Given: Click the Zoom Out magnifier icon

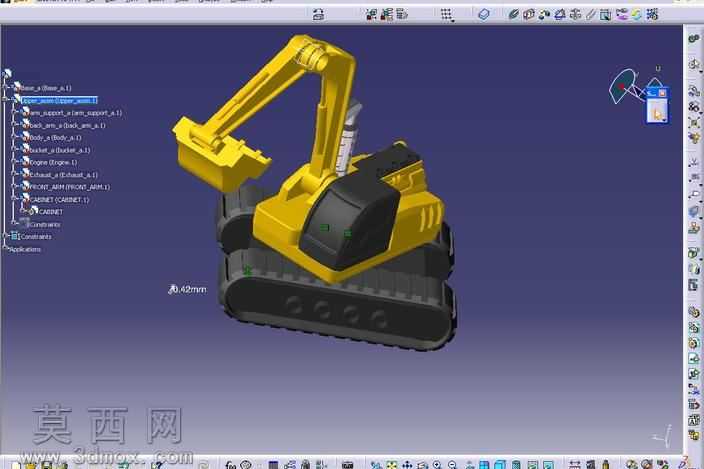Looking at the screenshot, I should (x=453, y=465).
